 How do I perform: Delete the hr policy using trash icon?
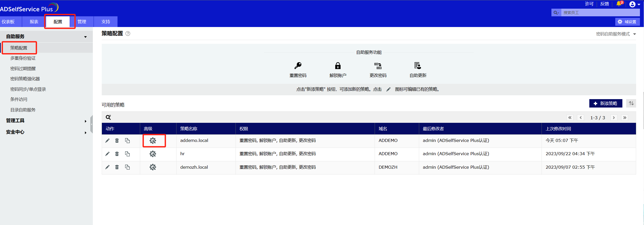[117, 154]
